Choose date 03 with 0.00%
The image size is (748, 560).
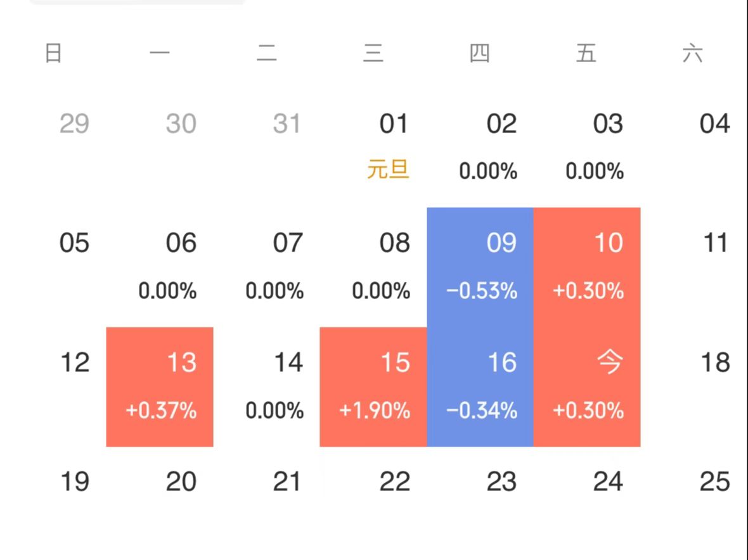(x=587, y=147)
